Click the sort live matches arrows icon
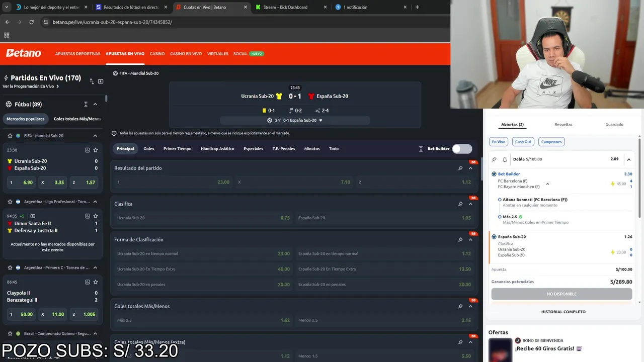Viewport: 644px width, 362px height. tap(92, 81)
